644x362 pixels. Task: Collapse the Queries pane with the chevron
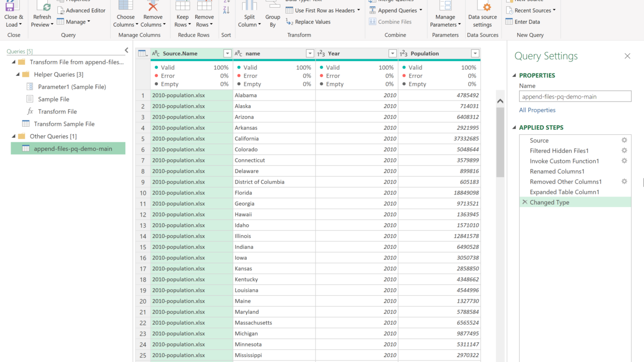pos(126,50)
